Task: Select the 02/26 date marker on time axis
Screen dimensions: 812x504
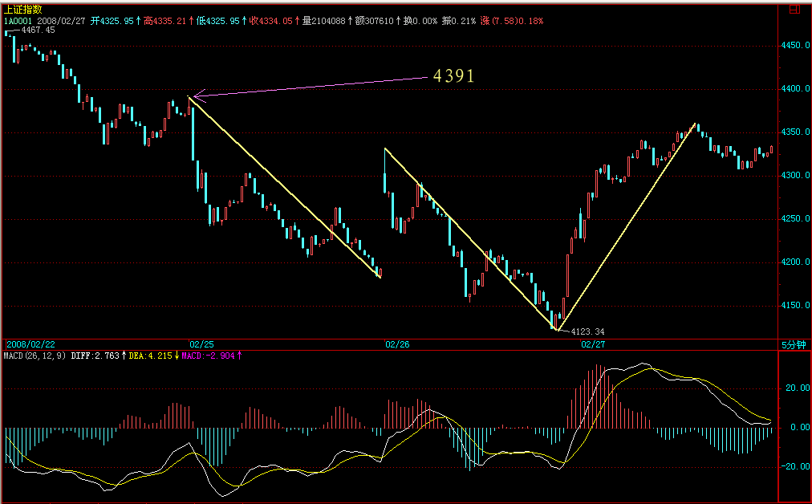Action: point(397,344)
